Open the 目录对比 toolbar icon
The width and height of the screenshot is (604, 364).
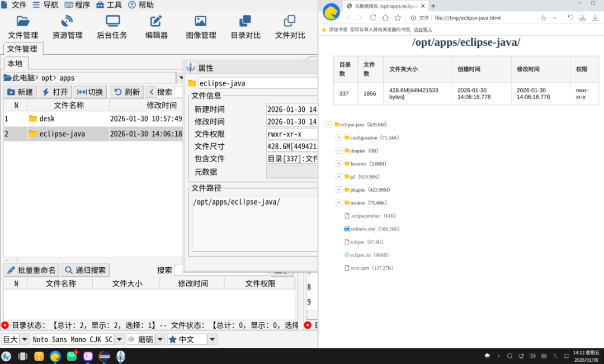click(246, 27)
